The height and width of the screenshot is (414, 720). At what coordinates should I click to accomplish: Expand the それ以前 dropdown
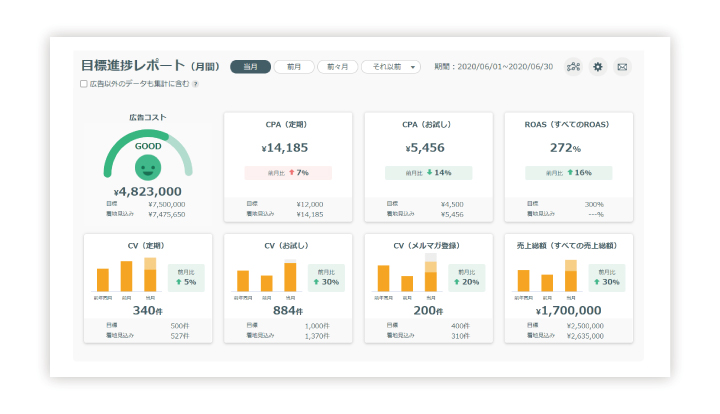[390, 67]
